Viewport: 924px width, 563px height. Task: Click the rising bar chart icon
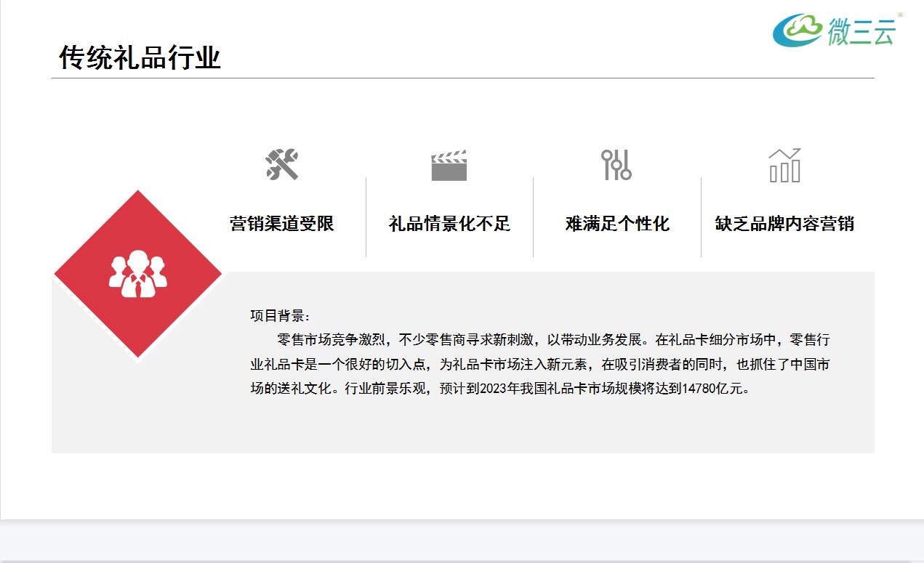coord(785,165)
